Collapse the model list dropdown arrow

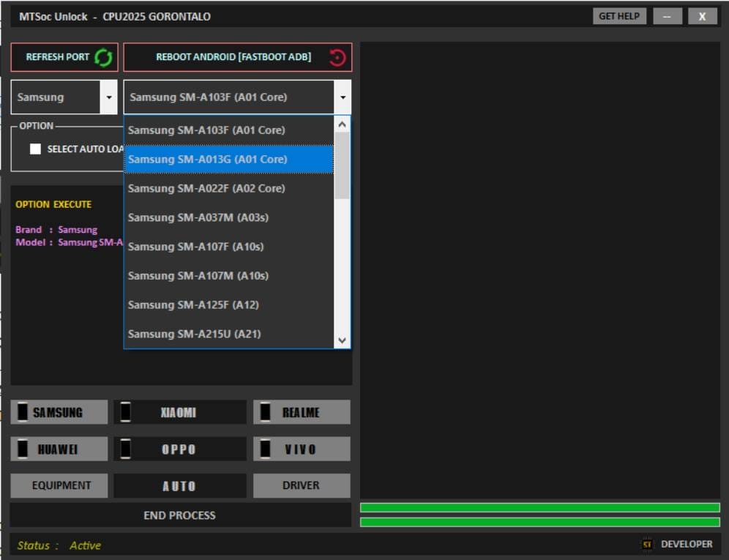point(343,97)
